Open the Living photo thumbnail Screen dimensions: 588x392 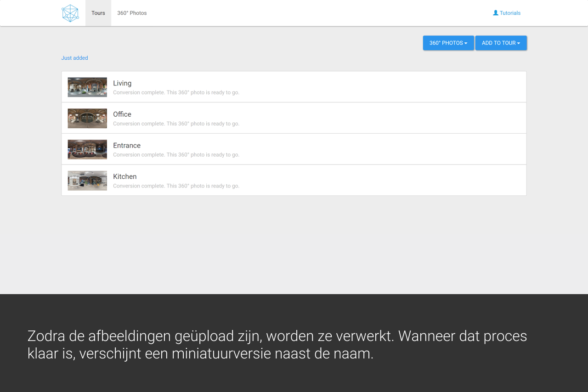[87, 87]
